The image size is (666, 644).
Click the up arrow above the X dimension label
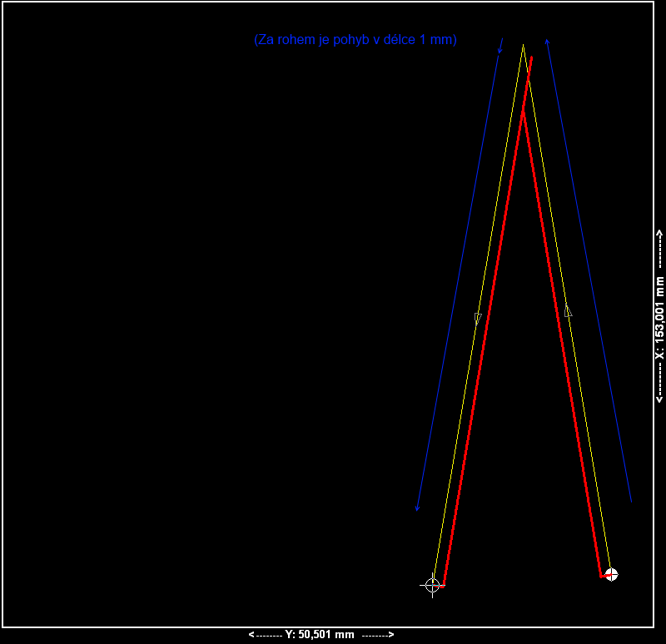click(659, 235)
